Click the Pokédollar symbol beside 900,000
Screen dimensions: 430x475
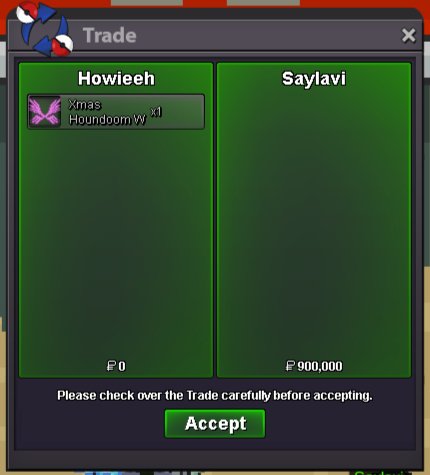click(290, 366)
